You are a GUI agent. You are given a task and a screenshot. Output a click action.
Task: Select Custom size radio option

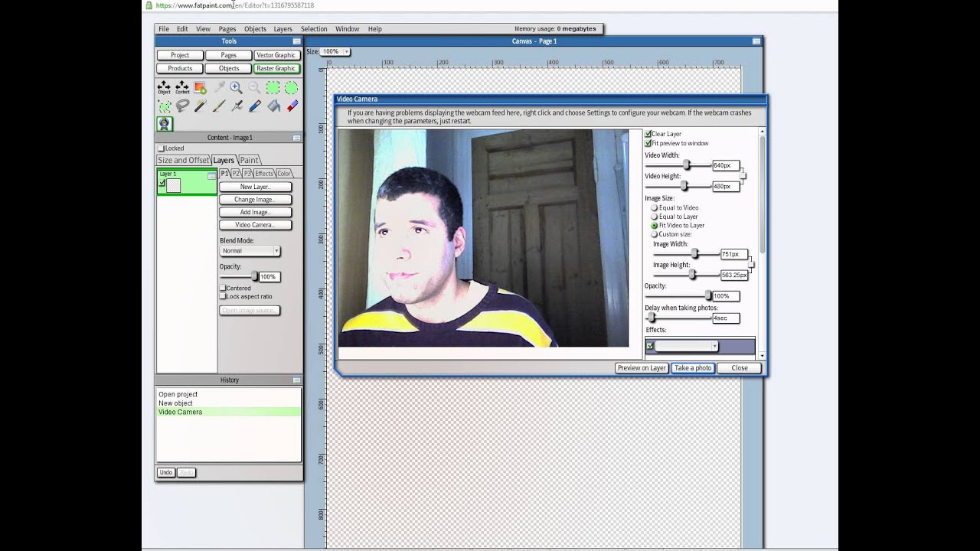(655, 234)
